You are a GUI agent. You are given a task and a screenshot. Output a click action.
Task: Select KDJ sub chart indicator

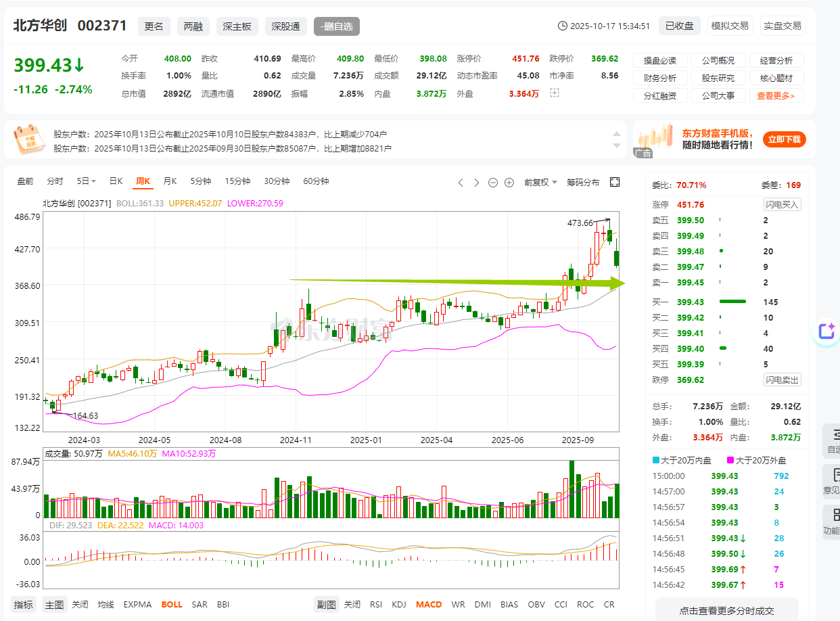[399, 604]
